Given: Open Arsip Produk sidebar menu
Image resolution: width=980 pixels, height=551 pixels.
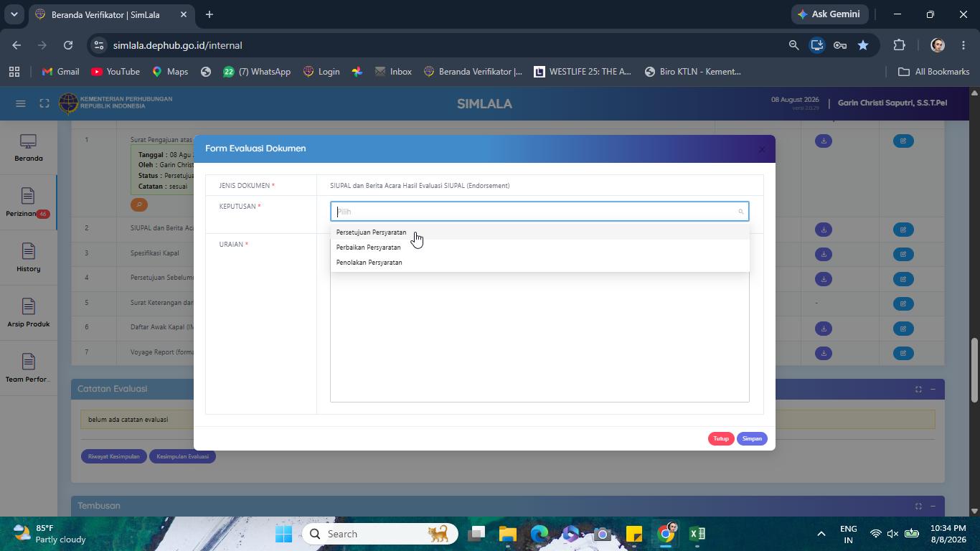Looking at the screenshot, I should click(28, 314).
